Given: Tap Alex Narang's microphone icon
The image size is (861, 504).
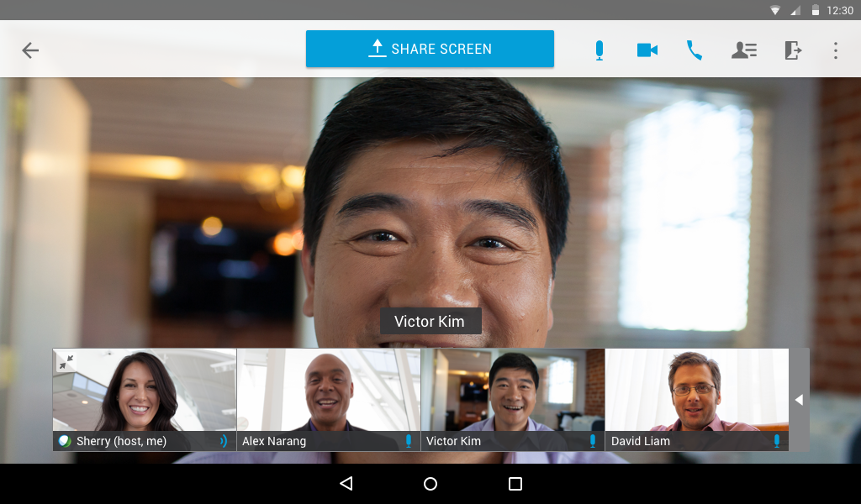Looking at the screenshot, I should pyautogui.click(x=408, y=441).
